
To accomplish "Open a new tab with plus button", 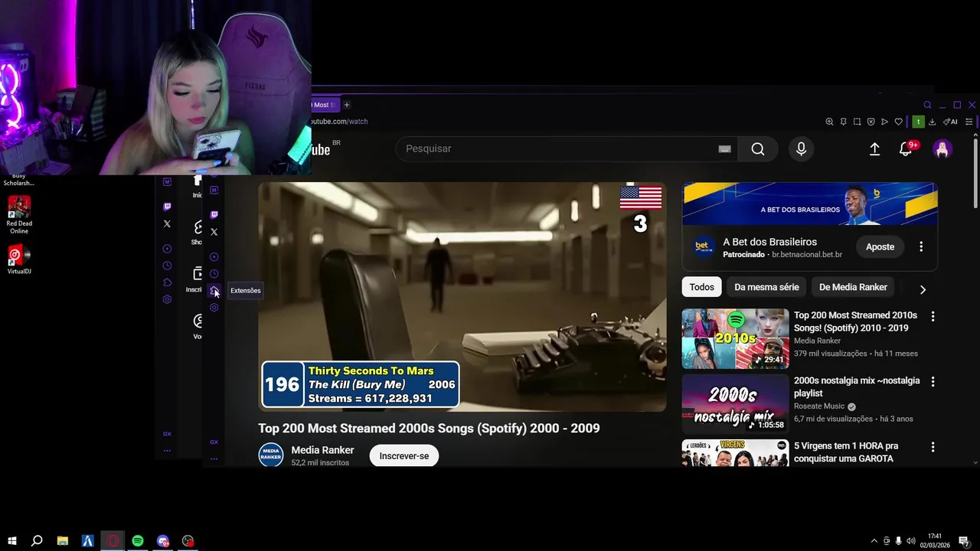I will click(x=346, y=105).
